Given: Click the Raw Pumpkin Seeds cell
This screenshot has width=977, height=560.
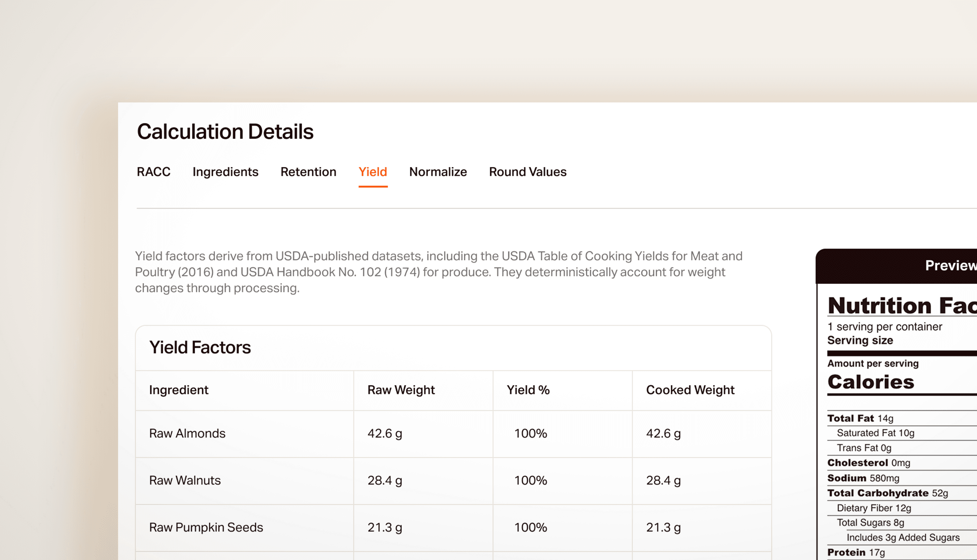Looking at the screenshot, I should (206, 527).
